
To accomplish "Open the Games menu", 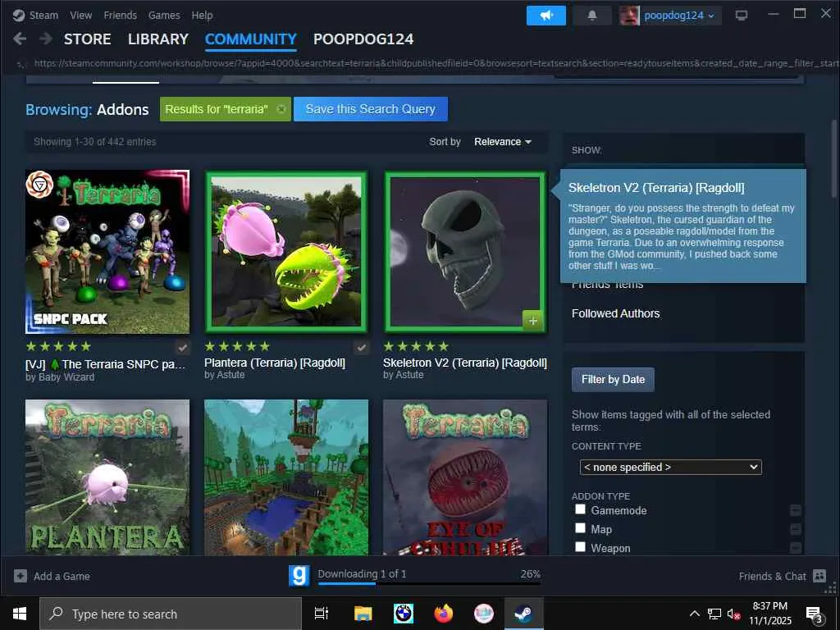I will [x=164, y=15].
